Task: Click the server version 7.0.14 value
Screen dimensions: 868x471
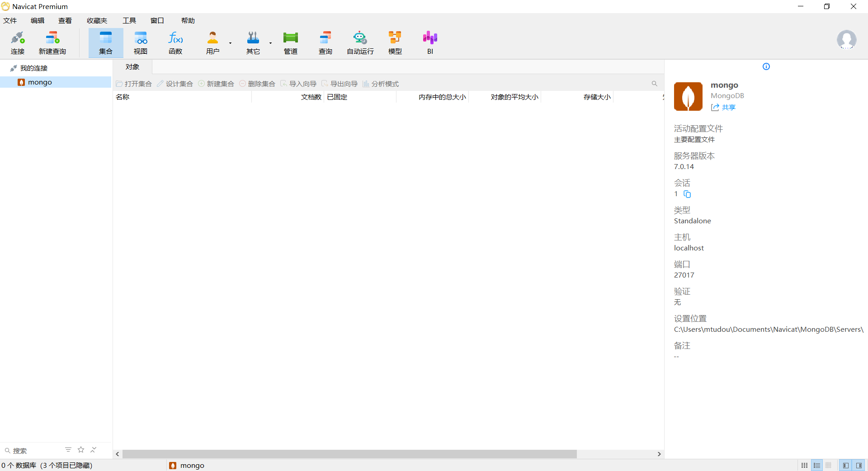Action: (684, 167)
